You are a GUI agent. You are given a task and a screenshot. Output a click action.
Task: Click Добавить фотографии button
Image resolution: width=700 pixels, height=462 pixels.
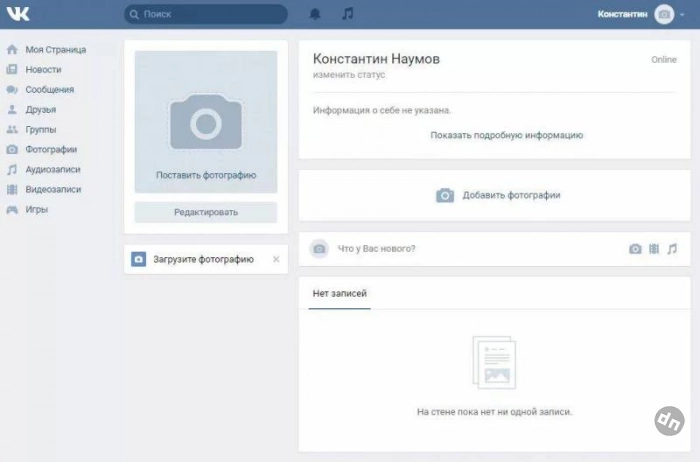[x=498, y=195]
